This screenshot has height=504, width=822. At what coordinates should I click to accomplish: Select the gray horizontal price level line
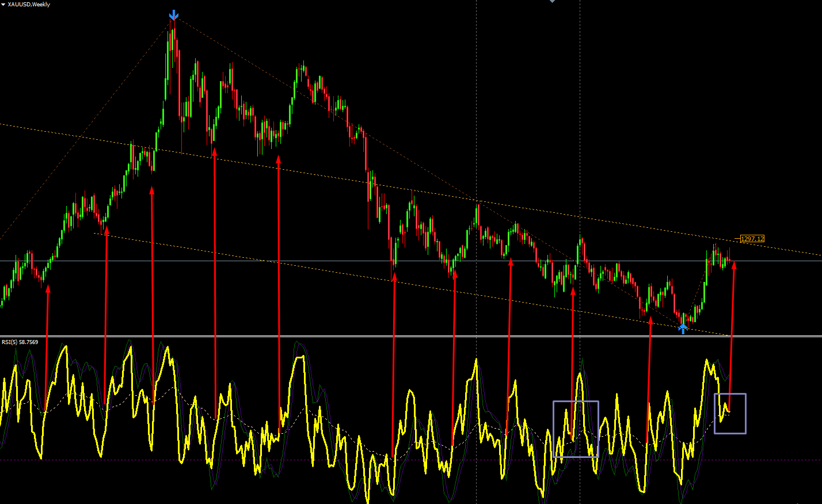tap(411, 261)
